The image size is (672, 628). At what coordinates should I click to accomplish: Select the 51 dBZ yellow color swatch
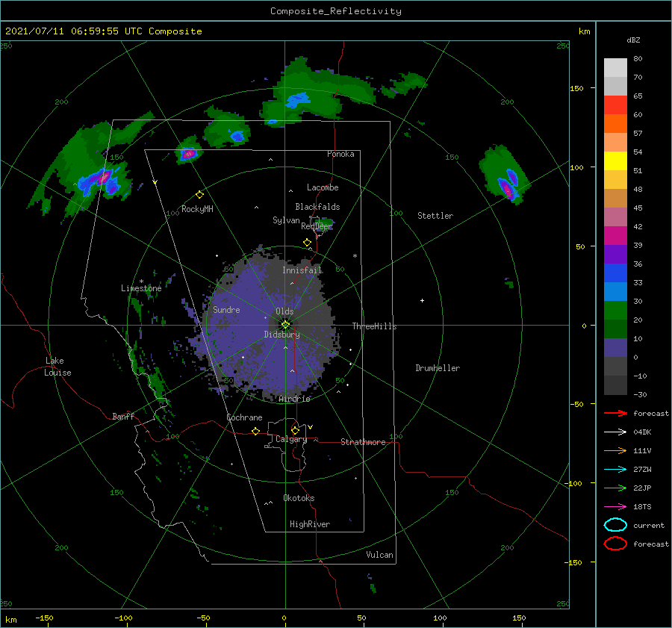tap(615, 161)
